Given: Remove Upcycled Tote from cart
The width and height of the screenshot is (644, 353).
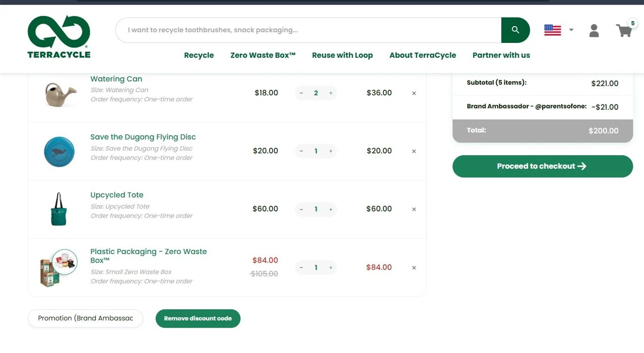Looking at the screenshot, I should coord(414,209).
